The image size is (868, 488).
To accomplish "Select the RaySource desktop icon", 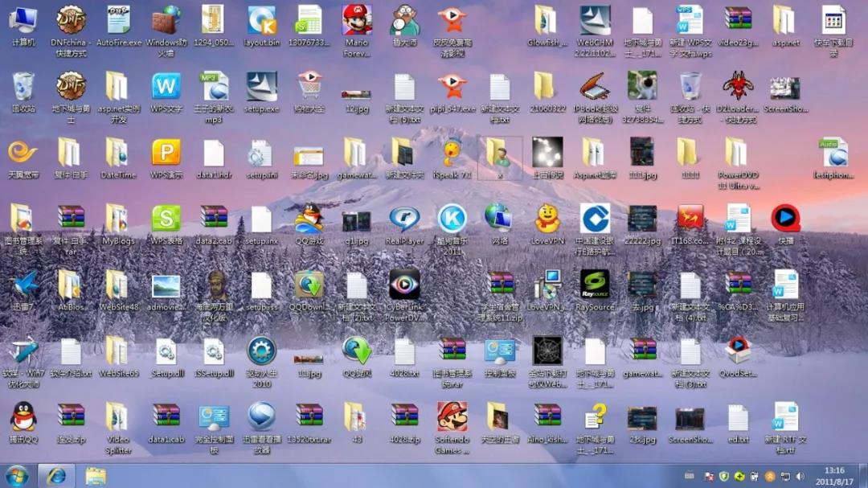I will coord(595,284).
